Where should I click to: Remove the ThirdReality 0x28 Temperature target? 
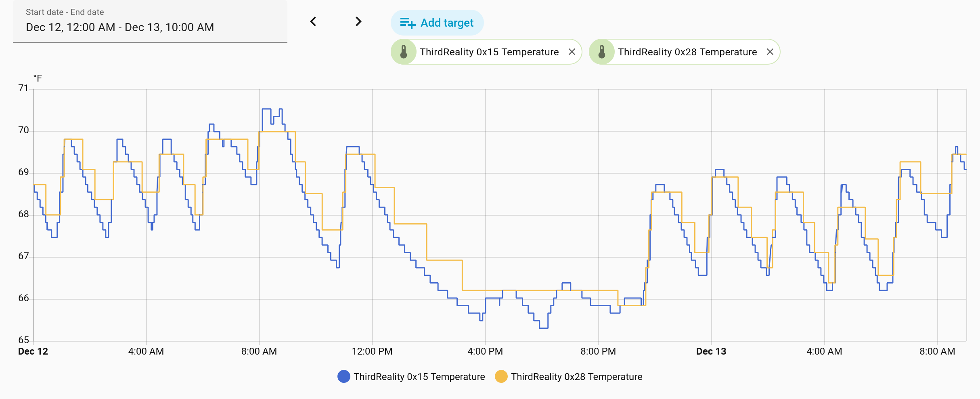[770, 52]
